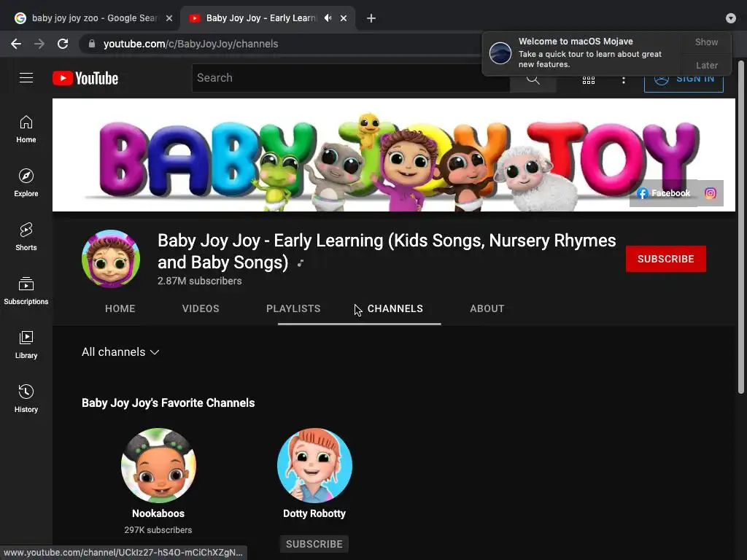Click the YouTube logo
Image resolution: width=747 pixels, height=560 pixels.
pyautogui.click(x=85, y=78)
